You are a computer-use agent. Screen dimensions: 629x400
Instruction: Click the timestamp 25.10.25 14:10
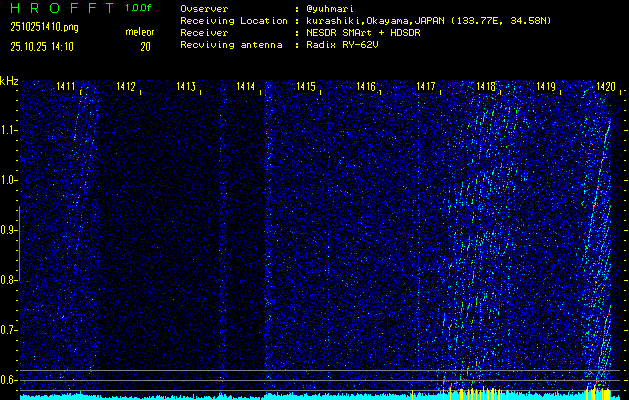(x=42, y=47)
